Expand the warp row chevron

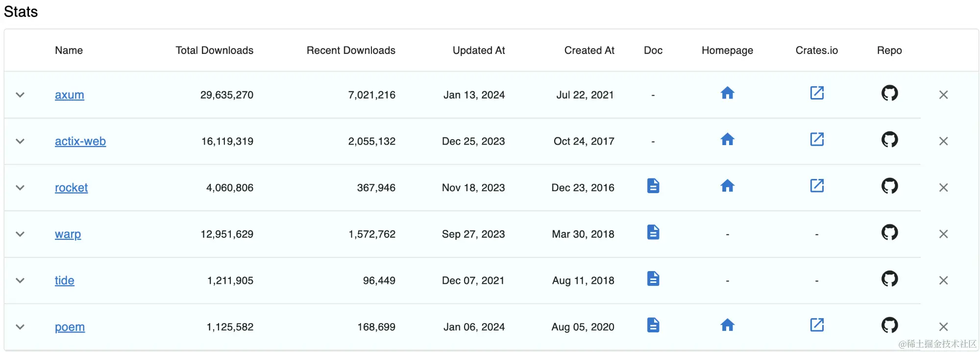pyautogui.click(x=20, y=234)
